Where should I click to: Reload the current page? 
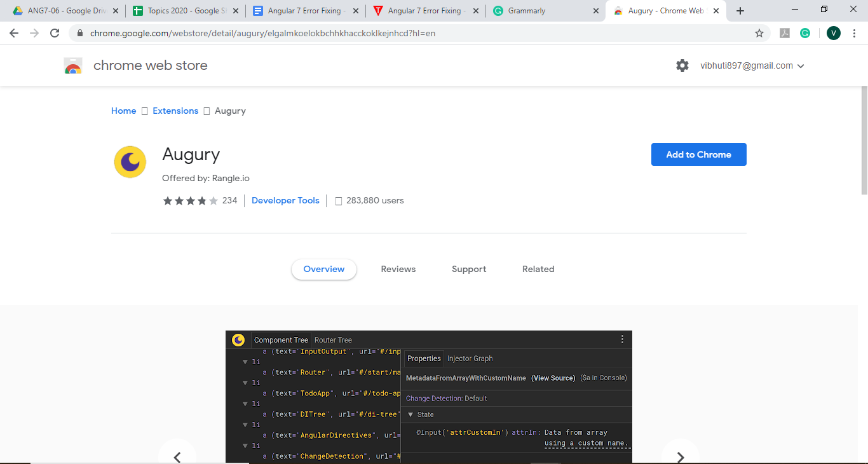55,33
